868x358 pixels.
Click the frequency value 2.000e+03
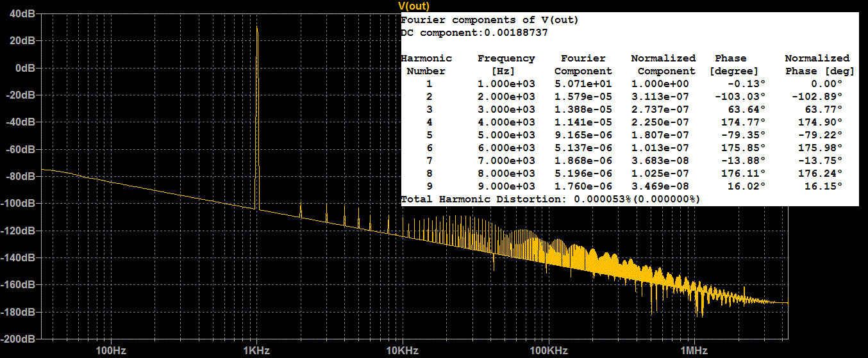pos(506,97)
